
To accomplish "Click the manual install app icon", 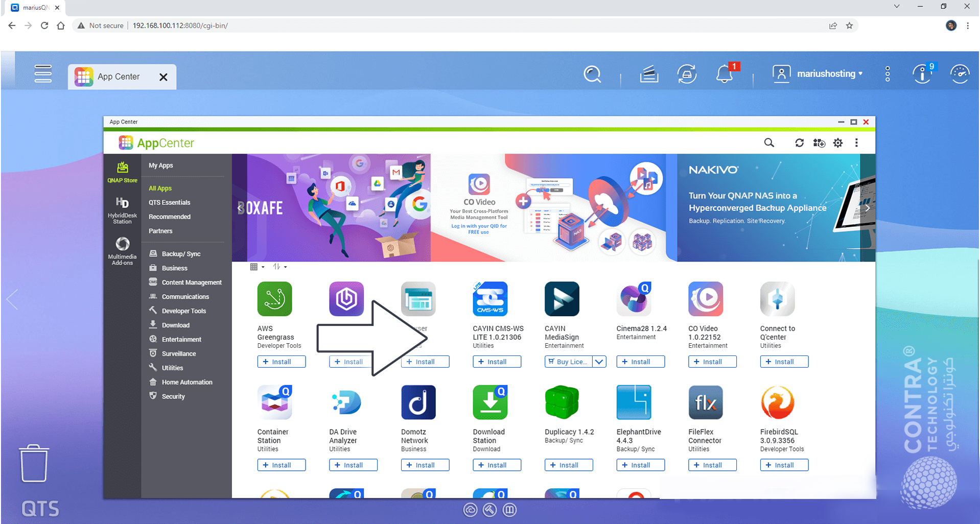I will pyautogui.click(x=819, y=143).
